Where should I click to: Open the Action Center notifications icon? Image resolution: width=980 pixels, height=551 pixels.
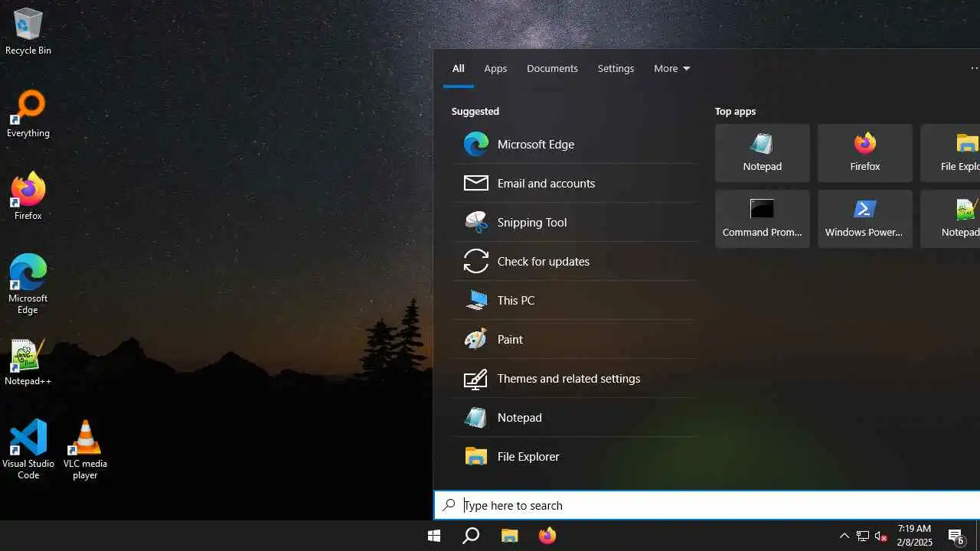coord(956,536)
